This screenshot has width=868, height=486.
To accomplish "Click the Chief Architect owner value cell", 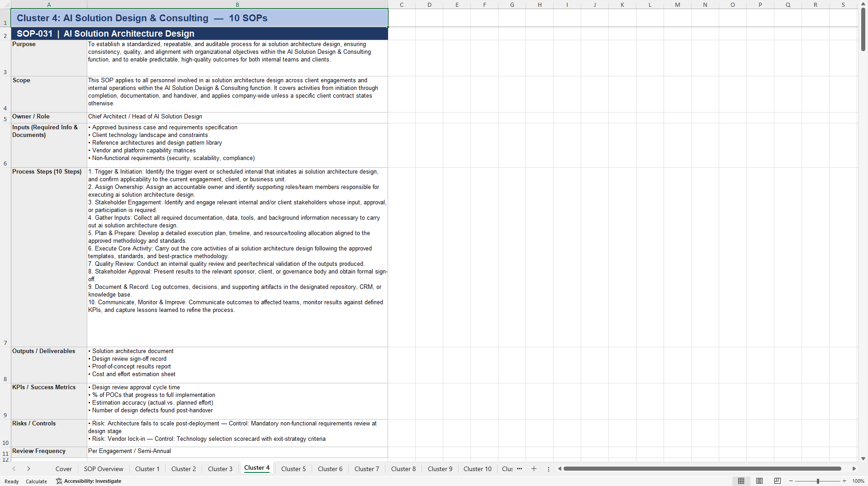I will [x=237, y=118].
